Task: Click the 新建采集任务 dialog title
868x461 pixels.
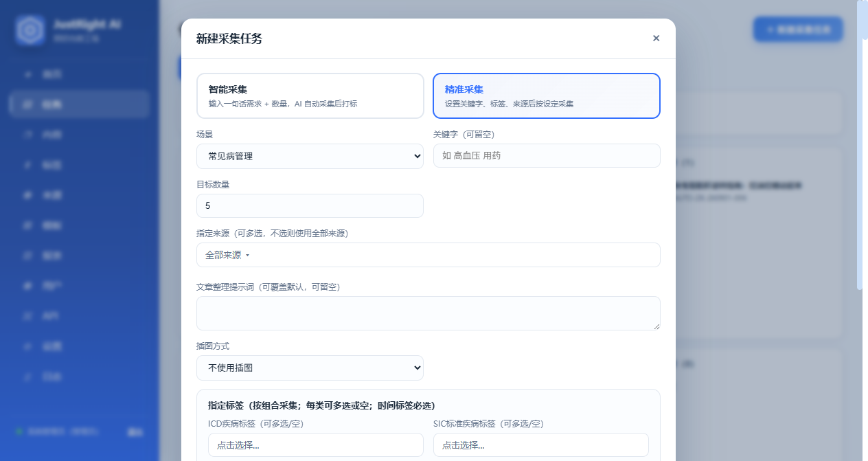Action: [x=229, y=38]
